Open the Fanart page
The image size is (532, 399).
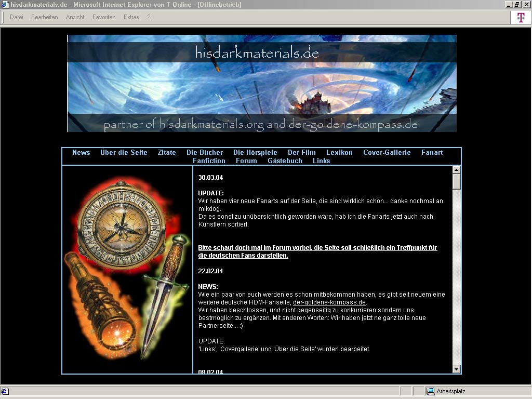(x=432, y=152)
